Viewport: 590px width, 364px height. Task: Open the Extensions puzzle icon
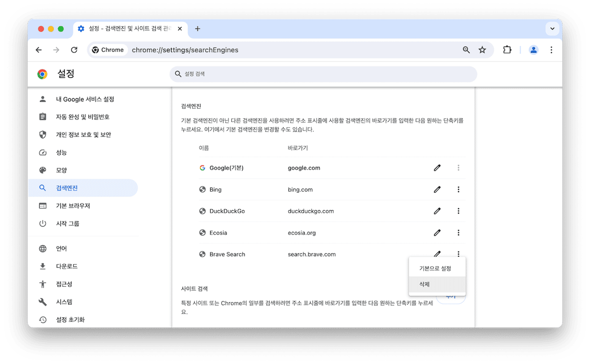[x=507, y=50]
